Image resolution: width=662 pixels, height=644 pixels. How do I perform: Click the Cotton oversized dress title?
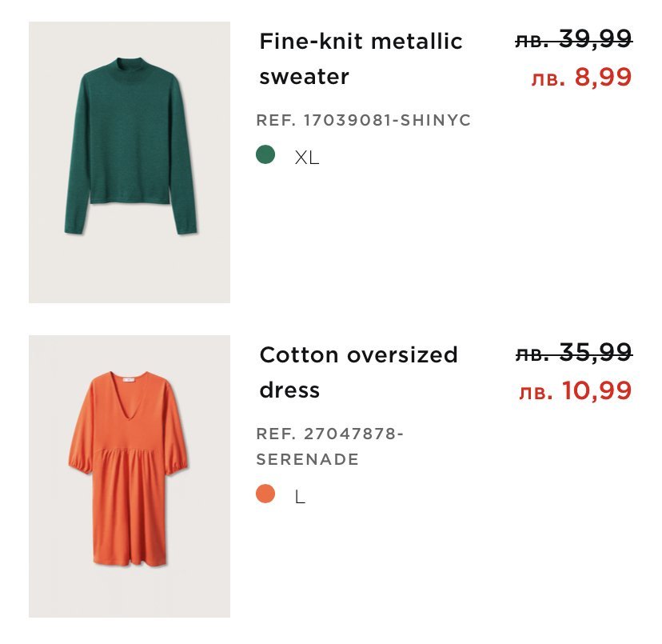(x=358, y=372)
